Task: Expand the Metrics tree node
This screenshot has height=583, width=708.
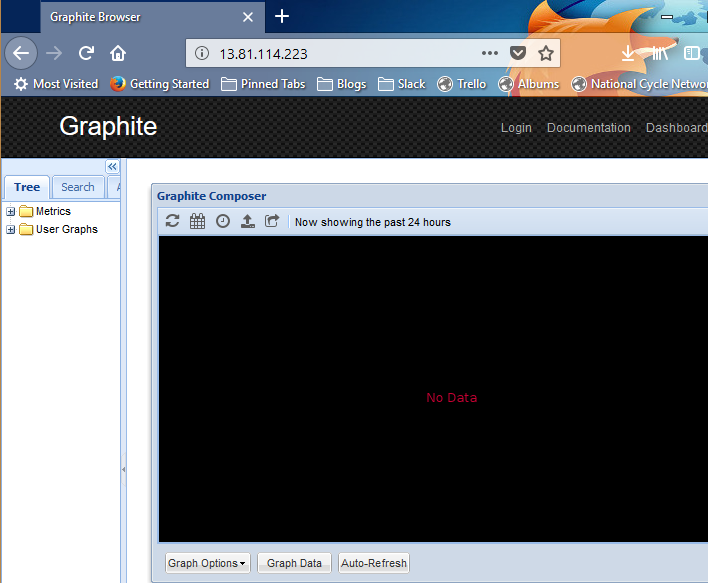Action: (10, 211)
